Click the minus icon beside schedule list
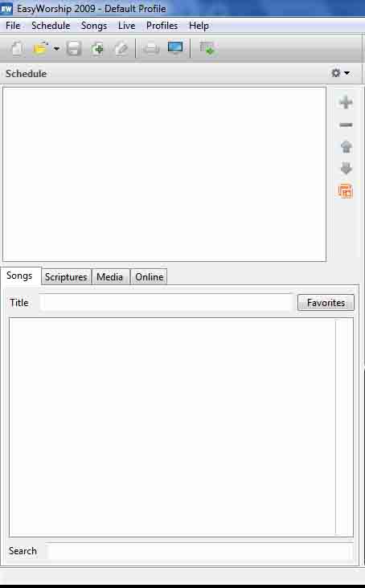 coord(346,125)
